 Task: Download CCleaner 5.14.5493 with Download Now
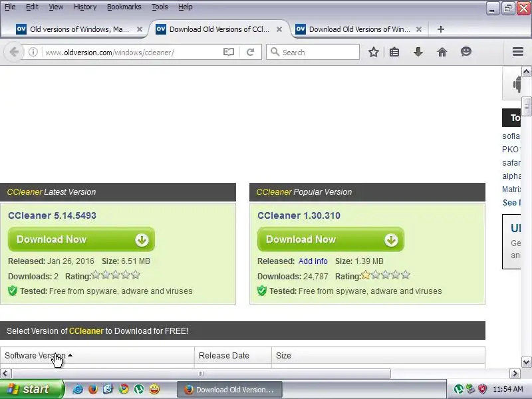[x=81, y=239]
